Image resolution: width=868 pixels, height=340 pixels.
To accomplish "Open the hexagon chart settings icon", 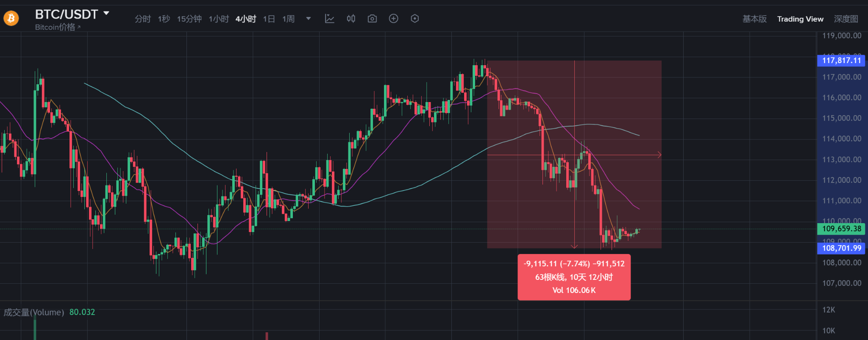I will click(x=415, y=19).
